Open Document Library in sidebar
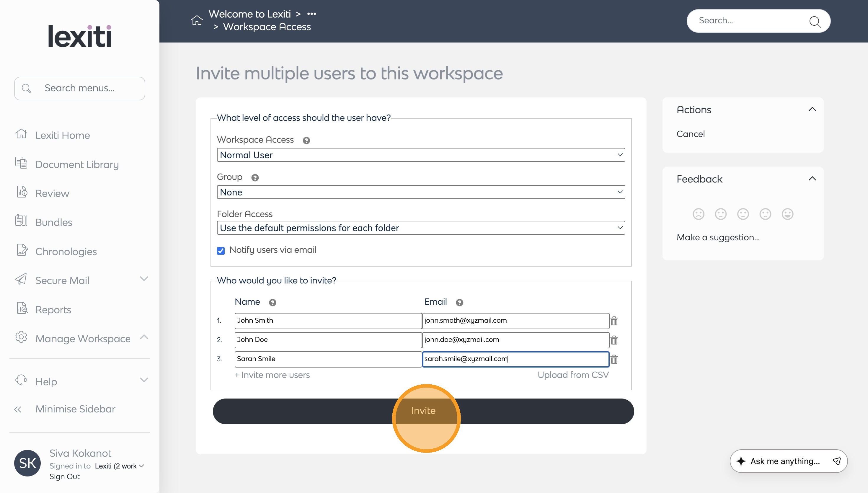The width and height of the screenshot is (868, 493). coord(77,164)
